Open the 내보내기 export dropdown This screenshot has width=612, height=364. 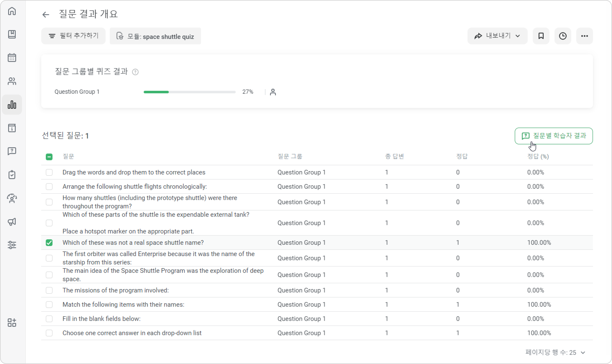[x=497, y=36]
